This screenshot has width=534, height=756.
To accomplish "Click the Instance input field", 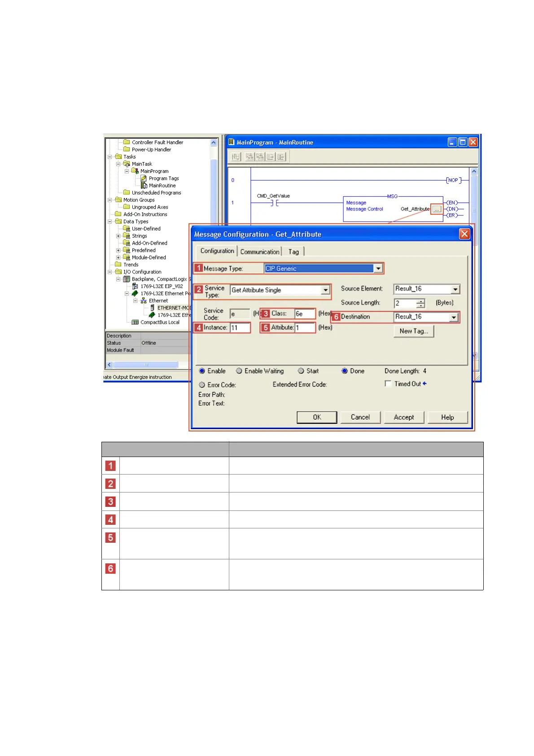I will pyautogui.click(x=240, y=328).
